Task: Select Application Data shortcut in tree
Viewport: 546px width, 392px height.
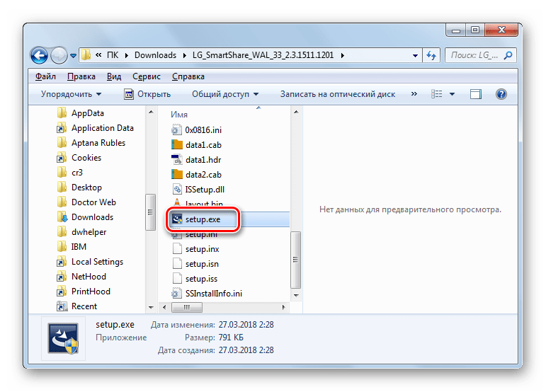Action: 103,128
